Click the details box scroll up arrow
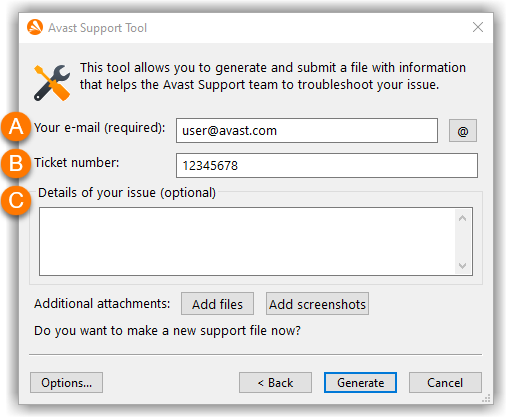 [x=462, y=218]
